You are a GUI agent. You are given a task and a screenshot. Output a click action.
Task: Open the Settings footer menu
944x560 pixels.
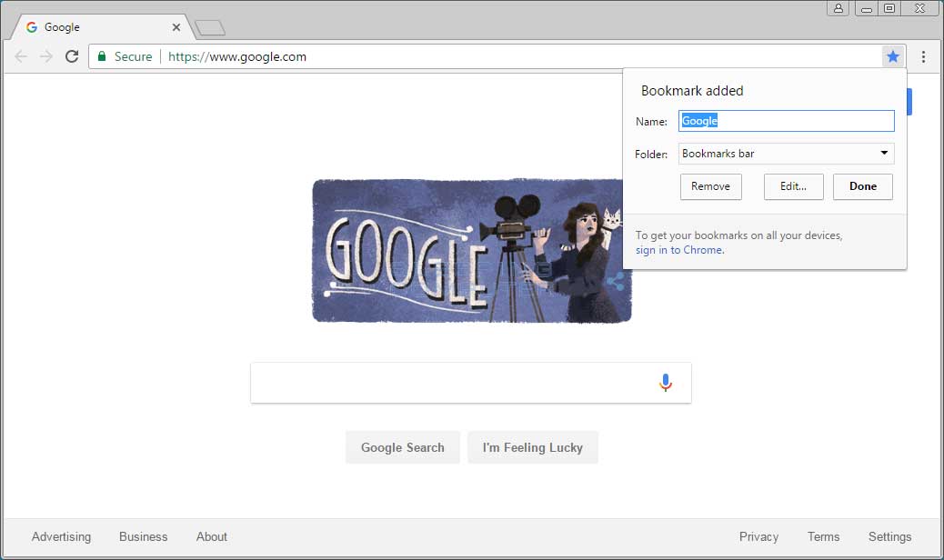889,536
